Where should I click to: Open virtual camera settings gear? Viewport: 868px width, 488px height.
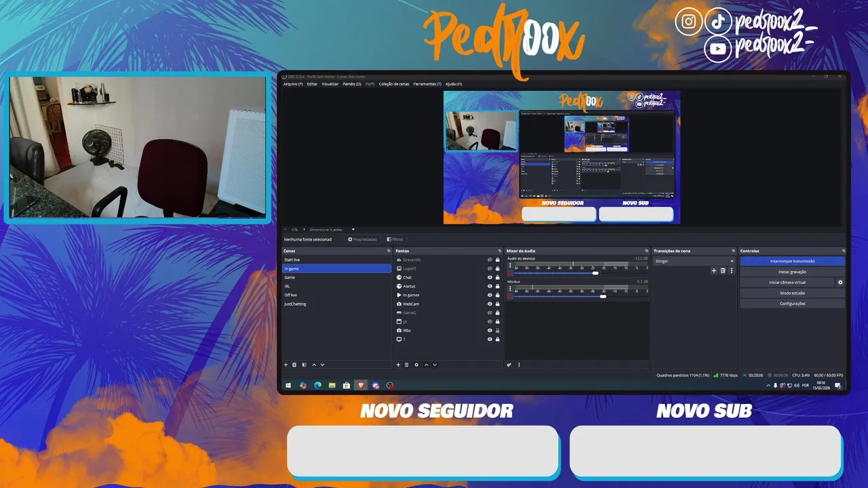[840, 282]
